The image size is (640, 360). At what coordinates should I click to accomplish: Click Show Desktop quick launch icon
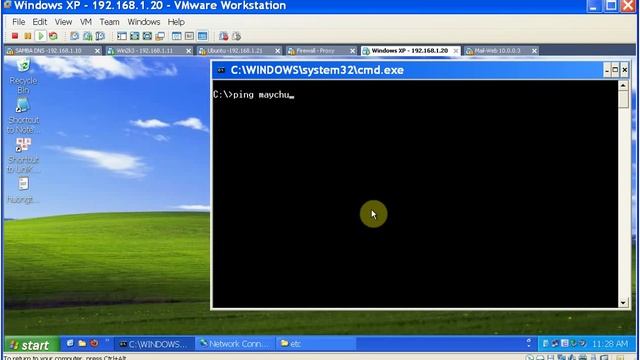[70, 344]
